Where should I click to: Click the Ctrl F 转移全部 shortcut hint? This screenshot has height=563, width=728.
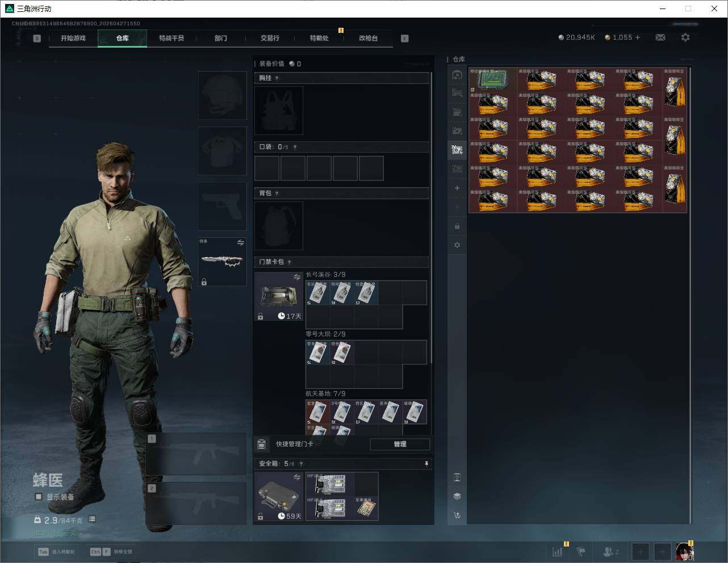pyautogui.click(x=111, y=552)
